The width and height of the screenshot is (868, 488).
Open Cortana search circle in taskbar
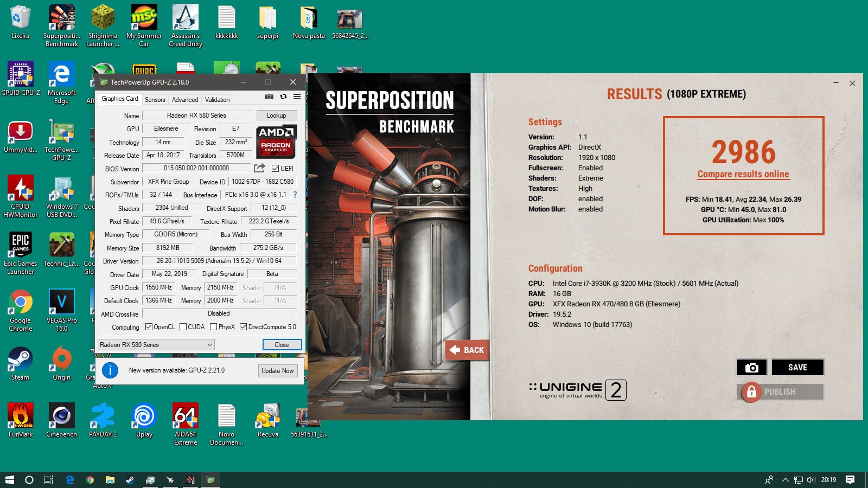pyautogui.click(x=29, y=480)
